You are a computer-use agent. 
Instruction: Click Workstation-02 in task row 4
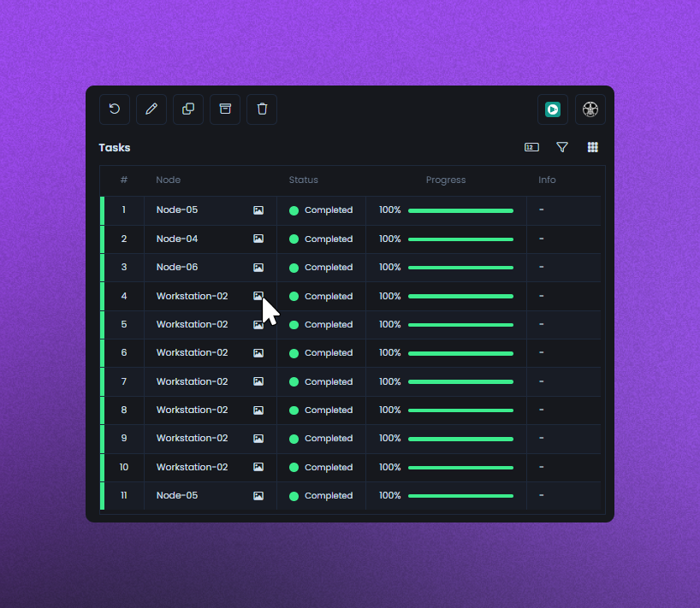click(x=192, y=296)
